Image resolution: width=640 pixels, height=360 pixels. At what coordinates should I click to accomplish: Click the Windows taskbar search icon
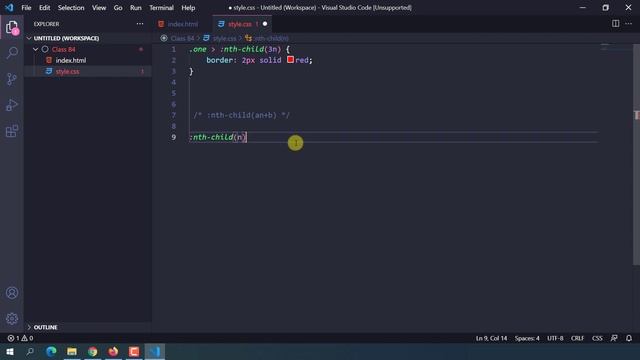(30, 351)
